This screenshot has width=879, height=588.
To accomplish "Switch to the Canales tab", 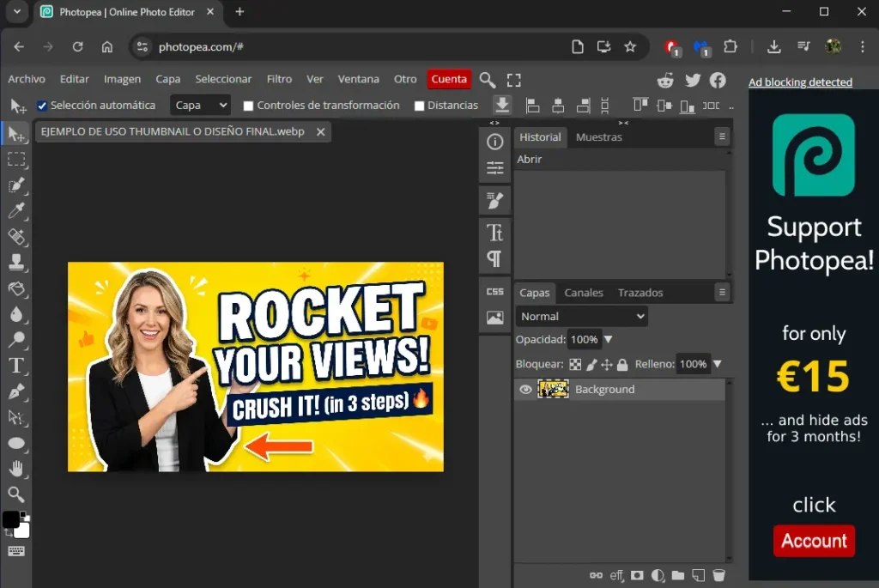I will tap(584, 293).
